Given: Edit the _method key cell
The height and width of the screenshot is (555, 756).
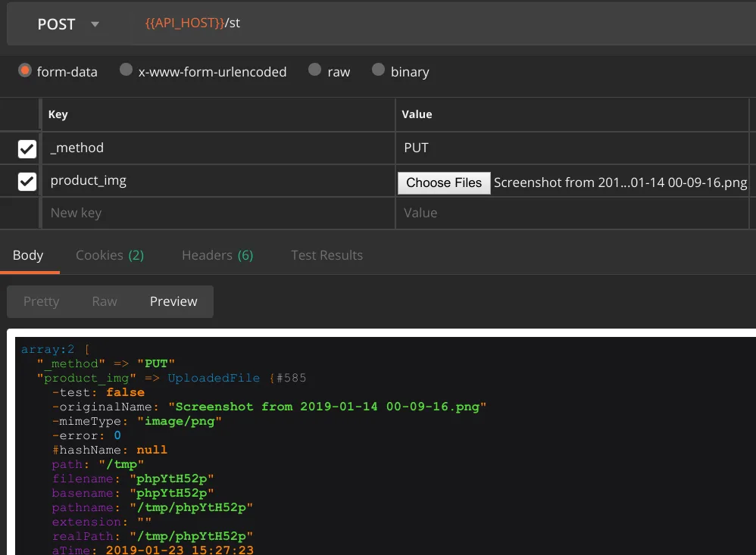Looking at the screenshot, I should (218, 148).
